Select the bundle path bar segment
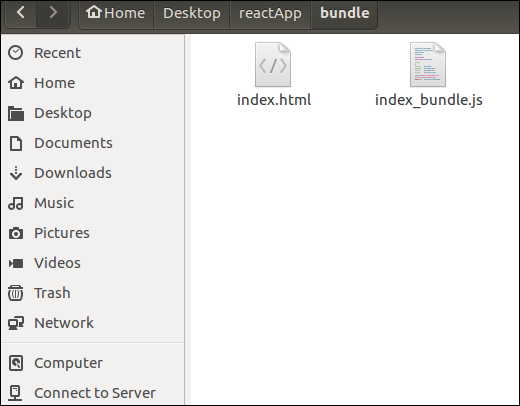The height and width of the screenshot is (406, 520). tap(344, 13)
